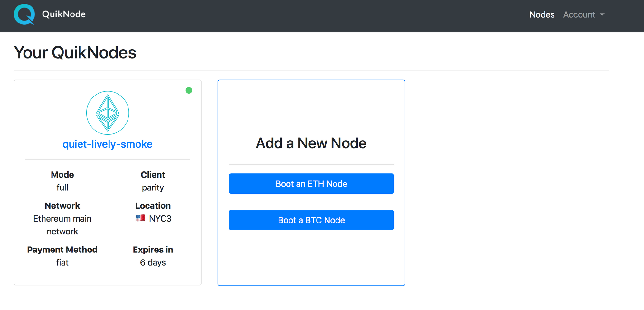Click the Expires in label
The height and width of the screenshot is (310, 644).
click(x=153, y=250)
